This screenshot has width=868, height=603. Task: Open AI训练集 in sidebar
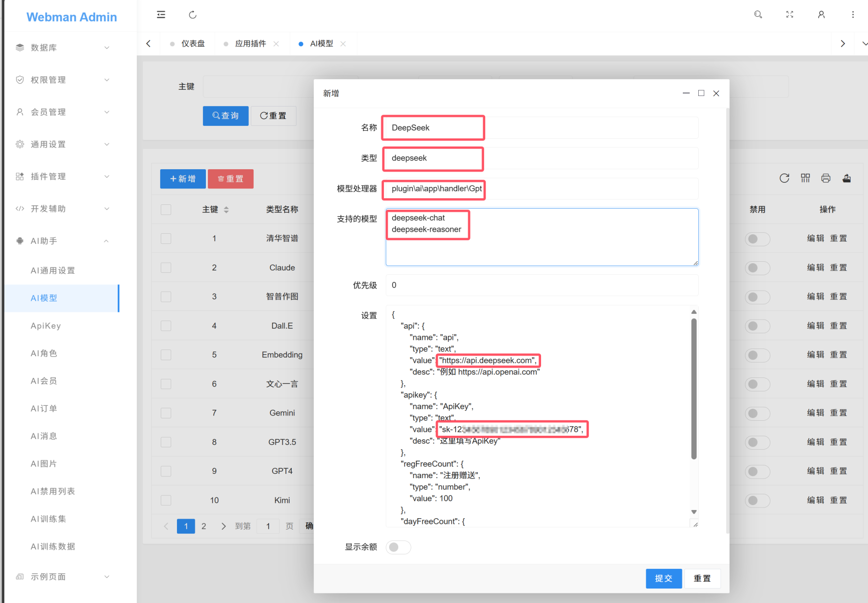point(48,519)
